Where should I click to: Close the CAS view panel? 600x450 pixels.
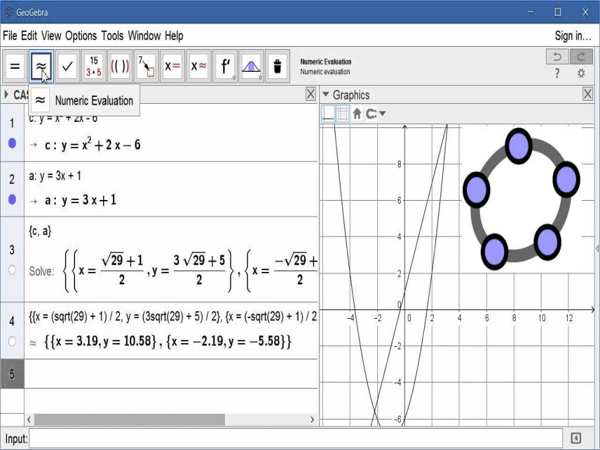(311, 94)
